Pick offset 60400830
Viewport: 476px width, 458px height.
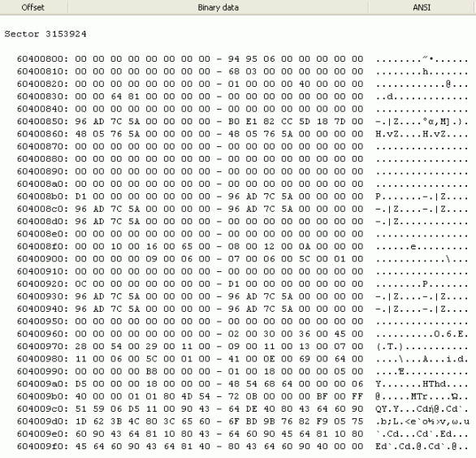[42, 96]
